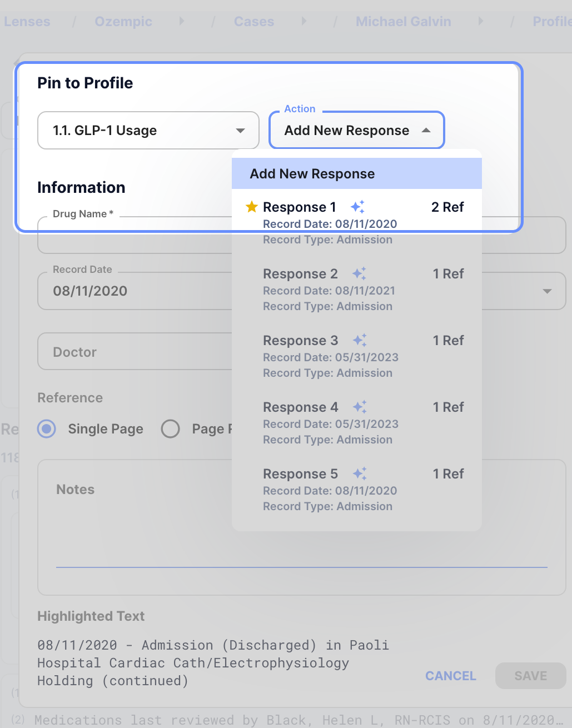This screenshot has height=728, width=572.
Task: Collapse the Action dropdown showing Add New Response
Action: [357, 131]
